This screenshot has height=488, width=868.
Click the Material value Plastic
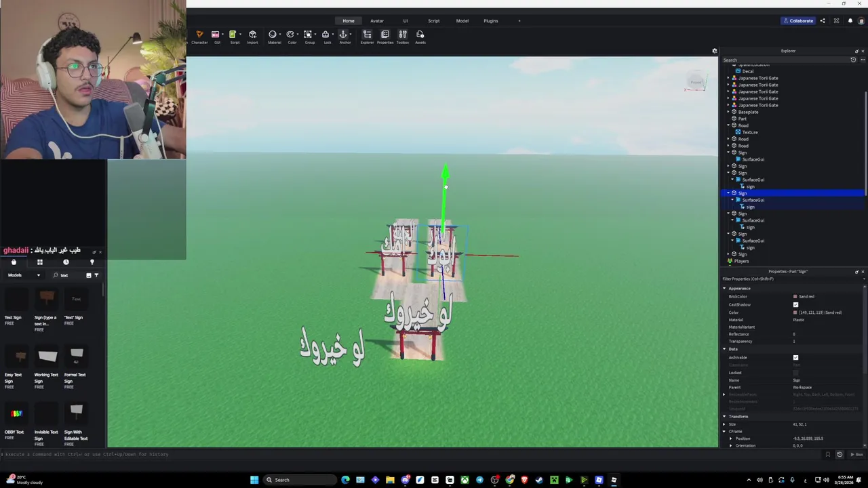(x=799, y=320)
